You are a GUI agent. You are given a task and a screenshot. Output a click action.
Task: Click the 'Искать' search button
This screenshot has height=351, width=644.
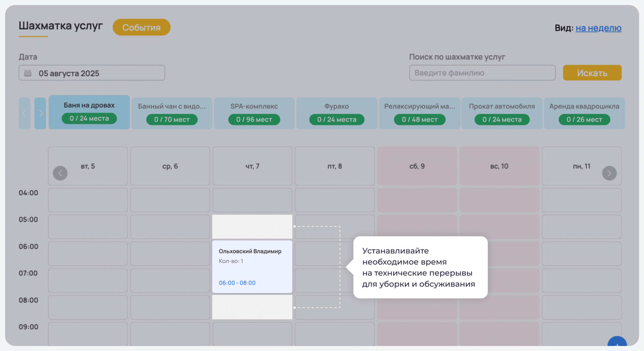pos(592,73)
